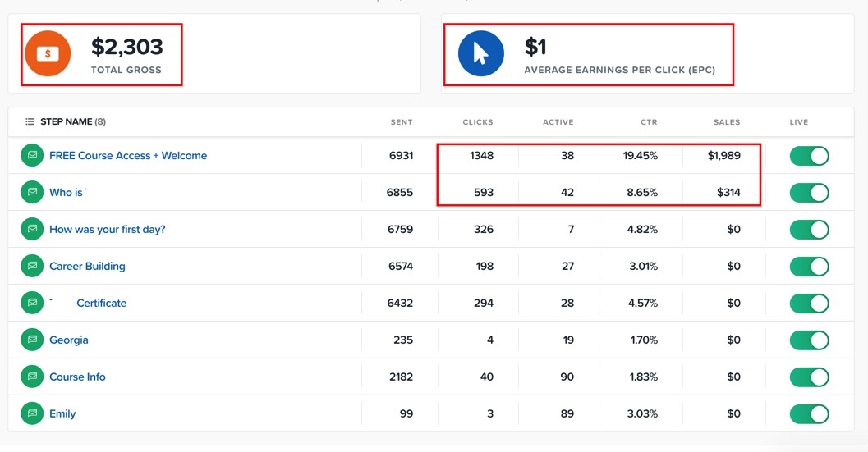Click the SALES column header
The image size is (868, 452).
(x=727, y=122)
